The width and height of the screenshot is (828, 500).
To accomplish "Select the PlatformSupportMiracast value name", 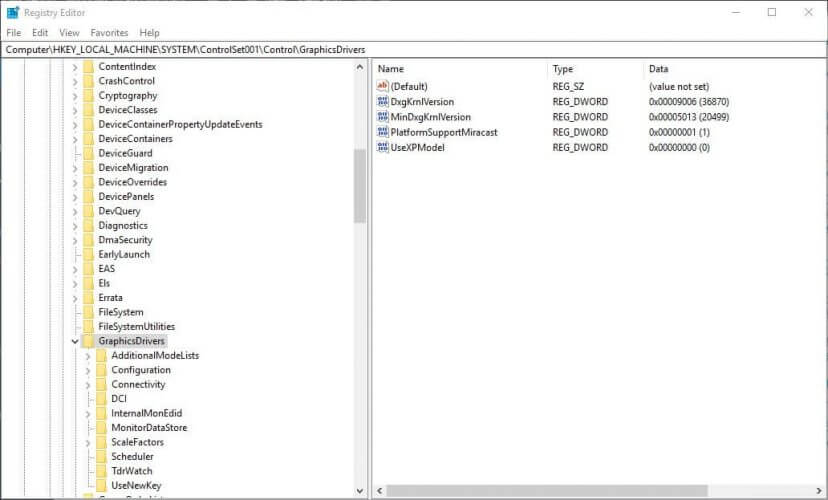I will tap(444, 132).
